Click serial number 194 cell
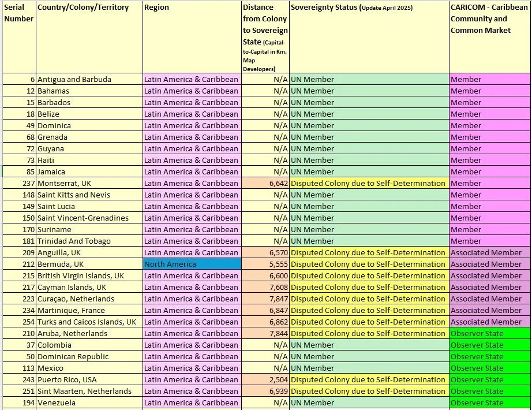The height and width of the screenshot is (410, 532). click(x=19, y=402)
